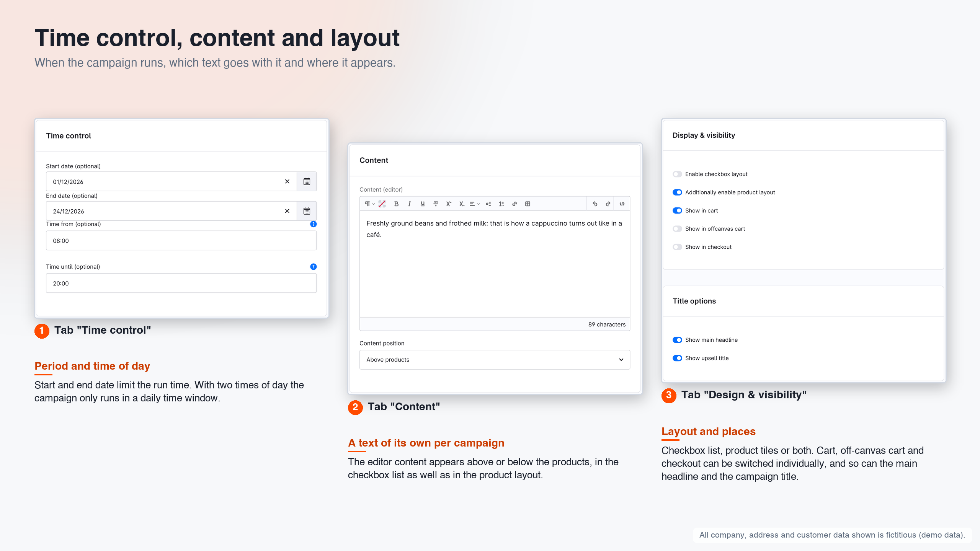Clear the Start date value 01/12/2026
Viewport: 980px width, 551px height.
click(x=287, y=181)
